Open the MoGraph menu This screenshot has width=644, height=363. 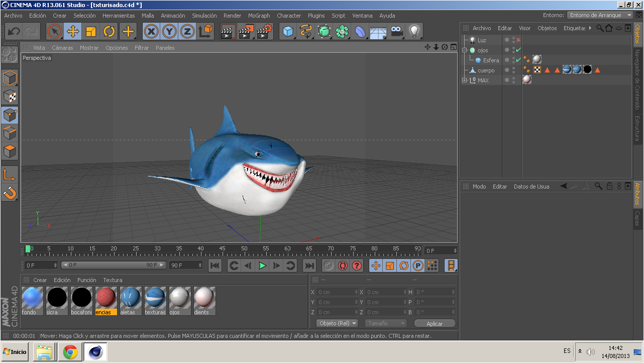coord(259,16)
